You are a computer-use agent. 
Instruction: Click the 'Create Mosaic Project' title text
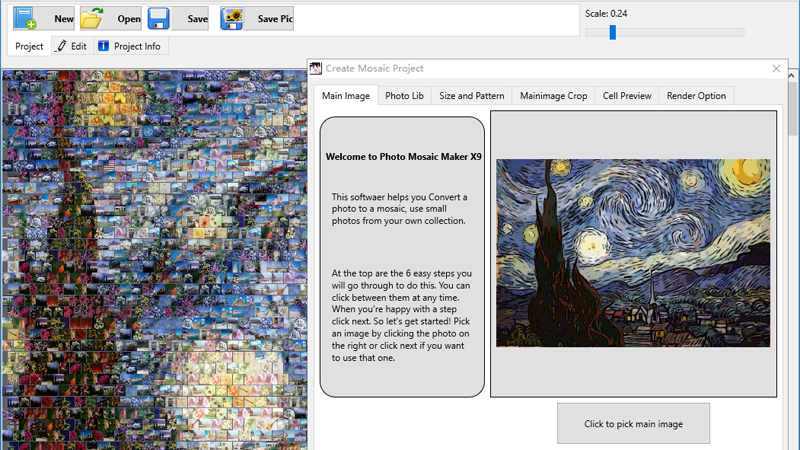pyautogui.click(x=374, y=68)
